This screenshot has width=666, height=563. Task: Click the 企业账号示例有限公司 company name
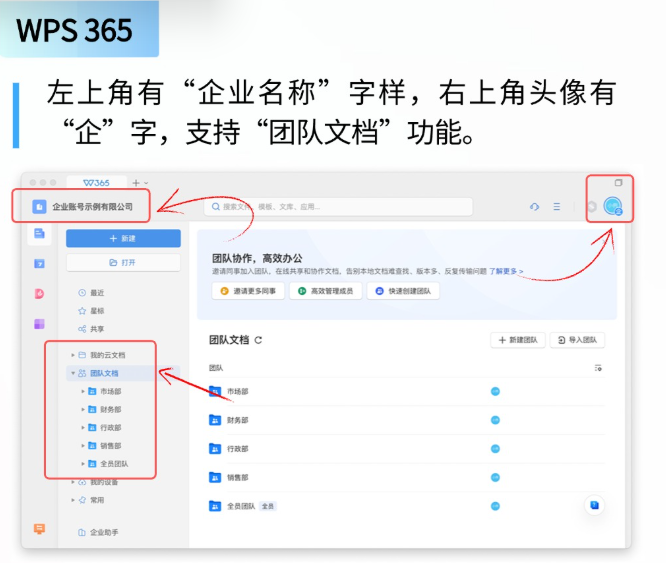(93, 207)
